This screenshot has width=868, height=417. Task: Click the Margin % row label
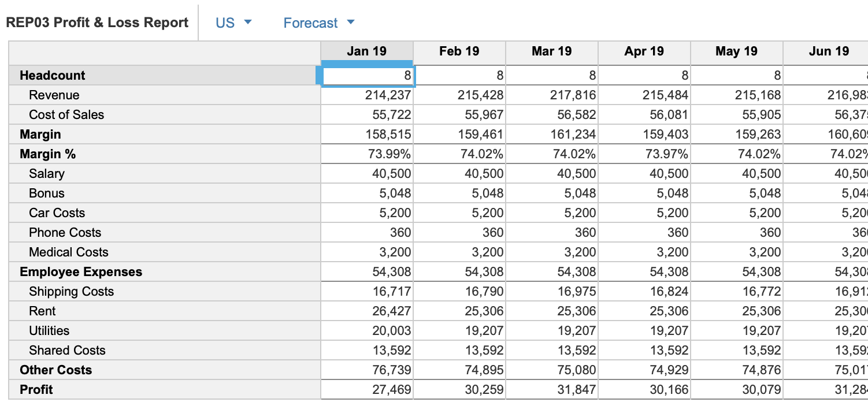pyautogui.click(x=48, y=154)
